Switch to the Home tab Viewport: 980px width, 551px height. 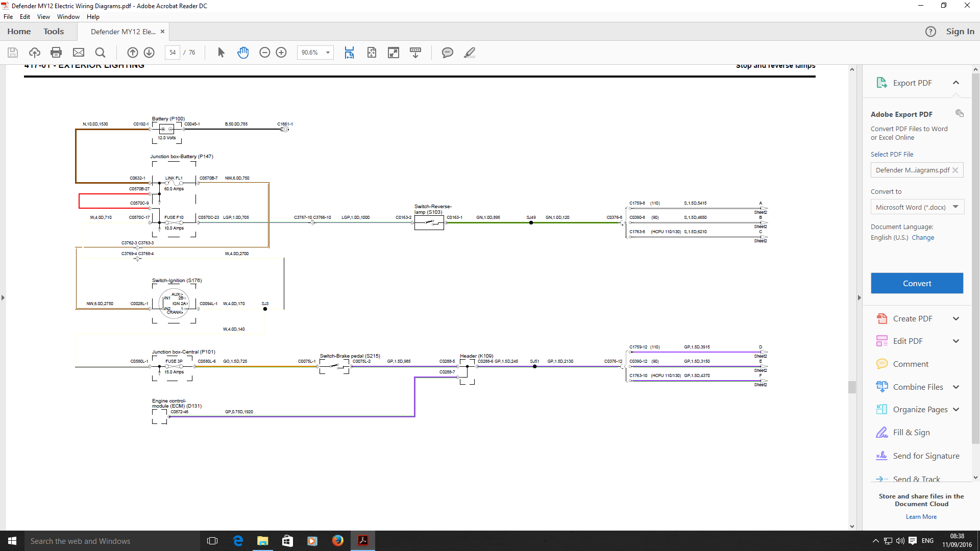pyautogui.click(x=19, y=32)
